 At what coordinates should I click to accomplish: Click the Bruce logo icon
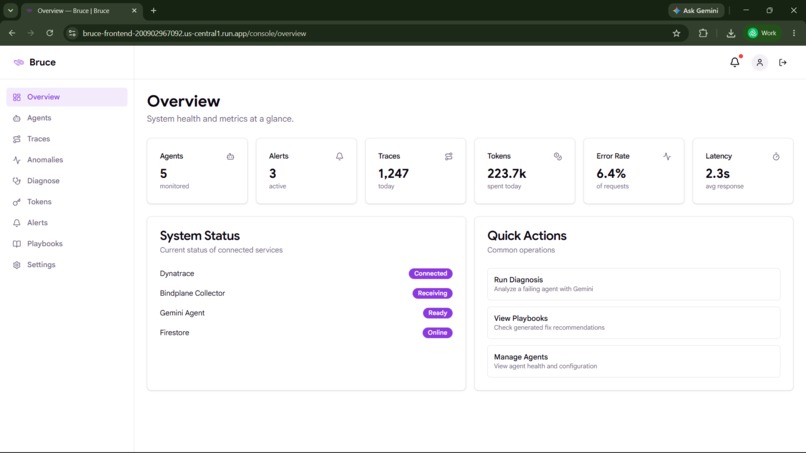[x=19, y=62]
